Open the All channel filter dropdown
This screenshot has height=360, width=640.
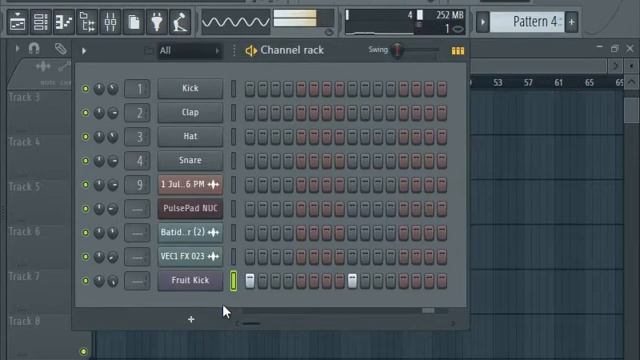coord(190,51)
